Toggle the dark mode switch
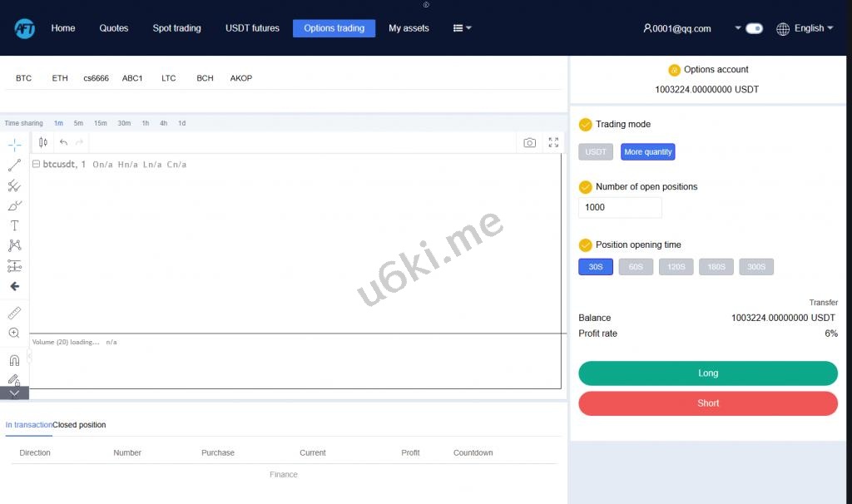The height and width of the screenshot is (504, 852). coord(754,28)
